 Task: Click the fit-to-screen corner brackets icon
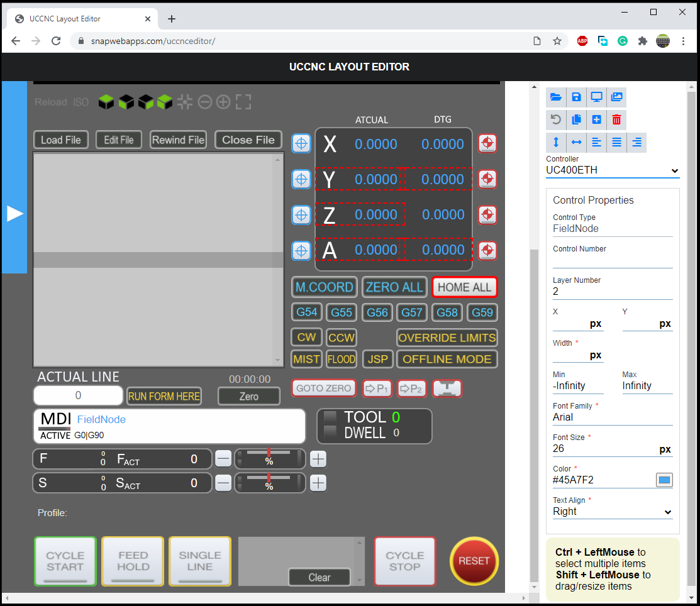(243, 102)
